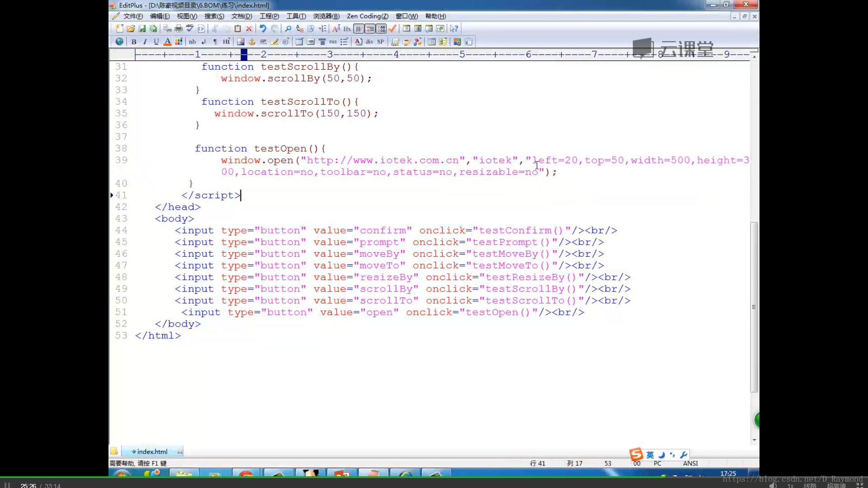Click the column ruler marker at 2

point(264,54)
